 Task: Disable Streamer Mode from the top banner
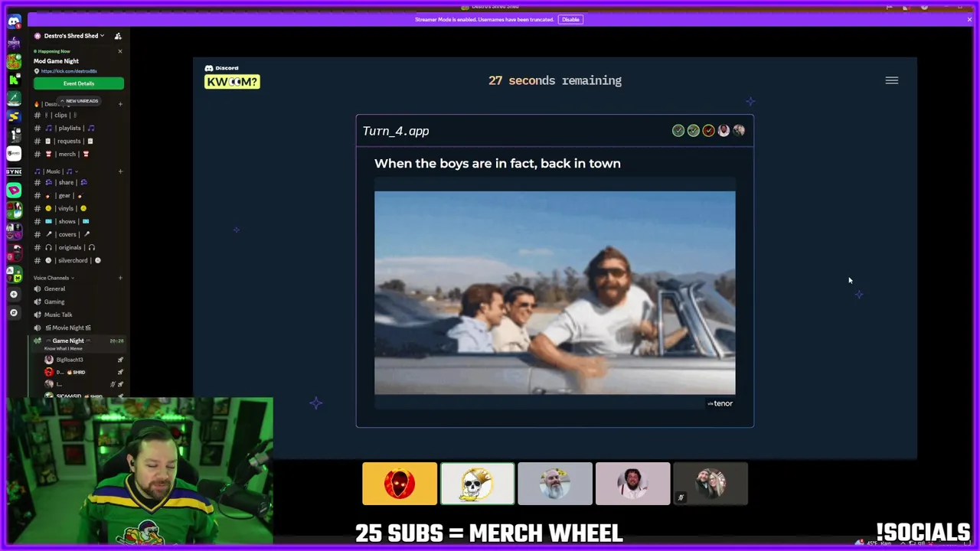click(570, 19)
